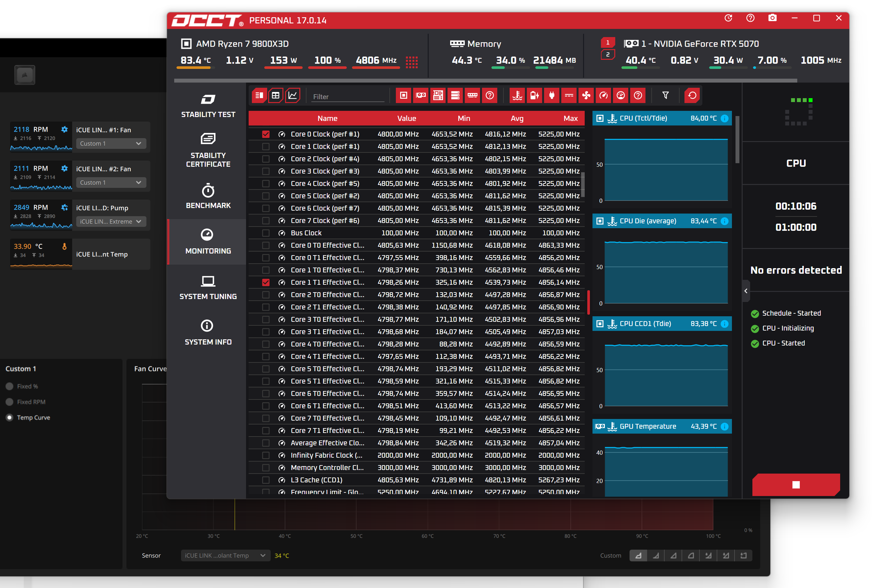
Task: Show info for CPU (Tctl/Tdie) graph
Action: pos(725,119)
